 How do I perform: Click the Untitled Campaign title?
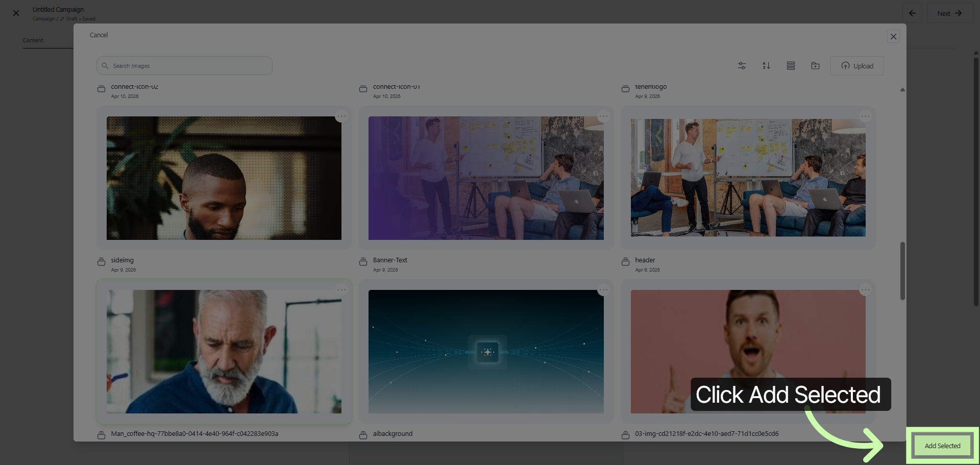pos(58,9)
